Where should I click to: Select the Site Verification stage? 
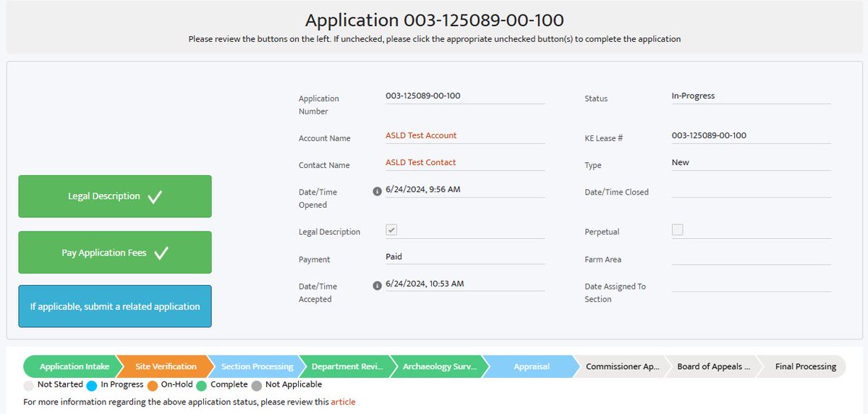click(x=164, y=366)
